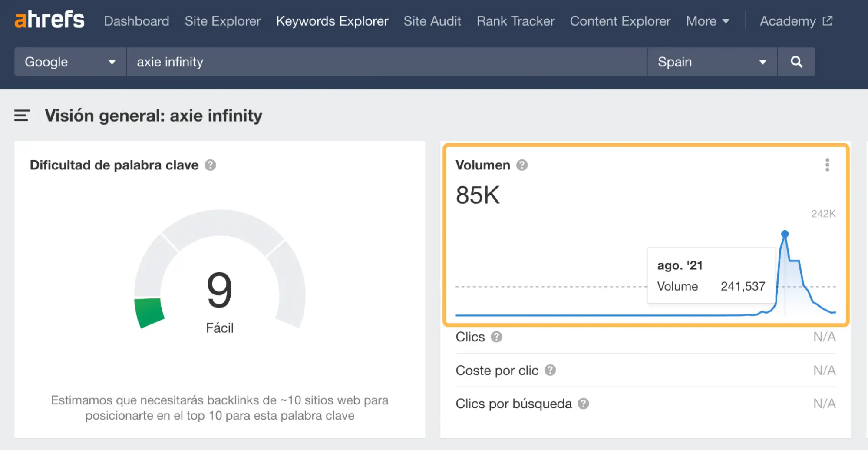868x450 pixels.
Task: Open the three-dot Volumen options menu
Action: [827, 165]
